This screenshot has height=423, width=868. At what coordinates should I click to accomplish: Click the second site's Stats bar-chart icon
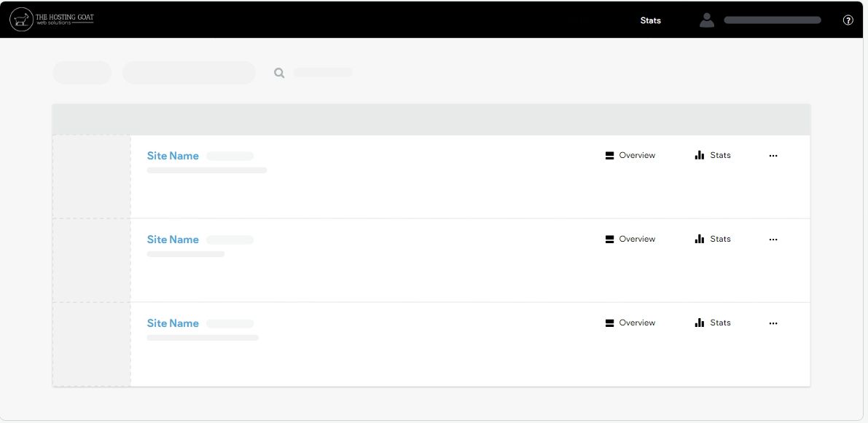click(700, 239)
